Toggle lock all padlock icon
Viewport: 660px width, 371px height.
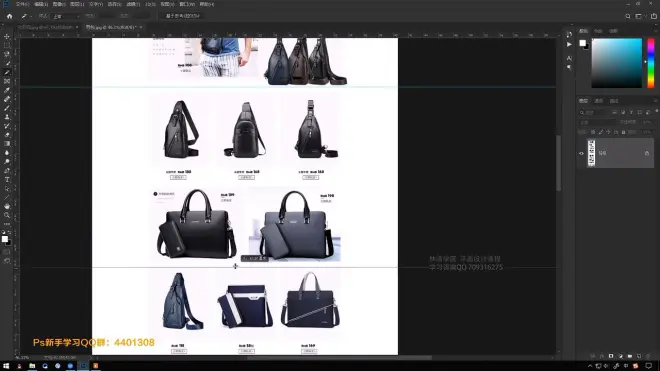point(623,132)
